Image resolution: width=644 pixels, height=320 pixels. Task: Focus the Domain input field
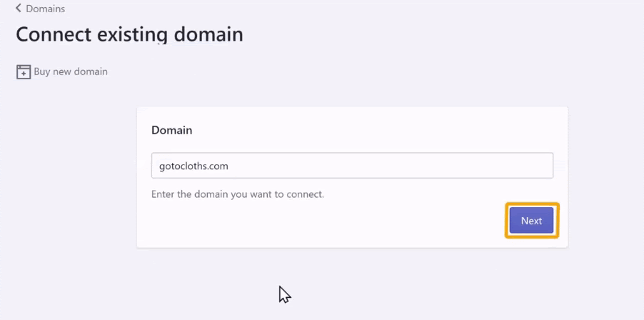click(352, 166)
